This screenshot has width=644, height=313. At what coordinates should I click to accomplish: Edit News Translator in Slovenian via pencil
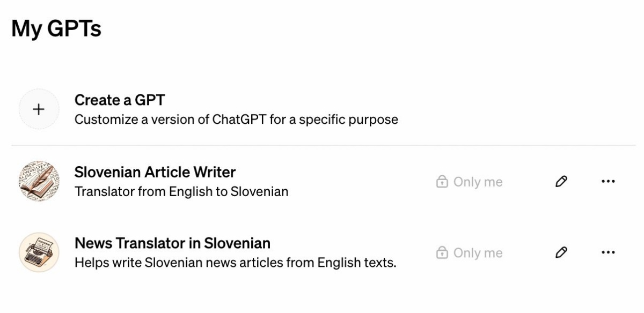(561, 252)
